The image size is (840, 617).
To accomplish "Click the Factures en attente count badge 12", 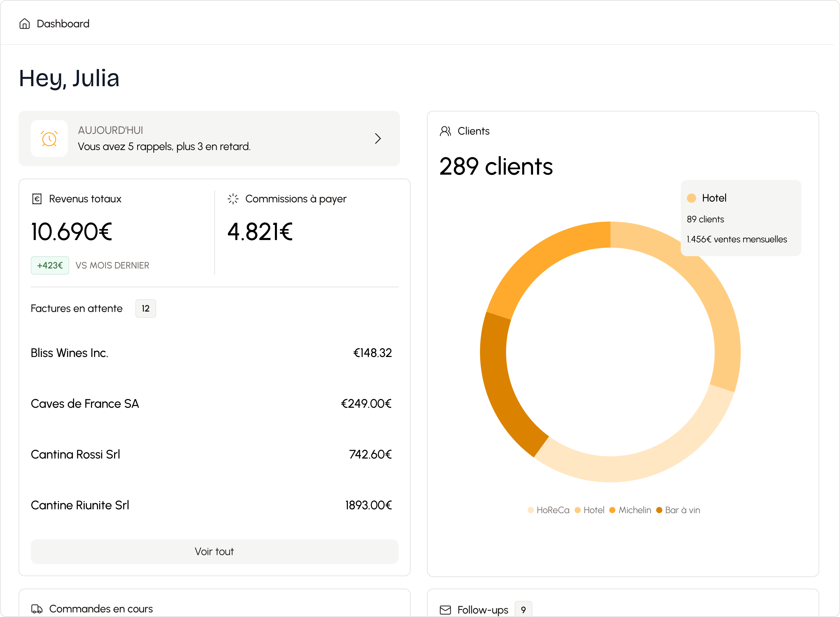I will pos(146,308).
